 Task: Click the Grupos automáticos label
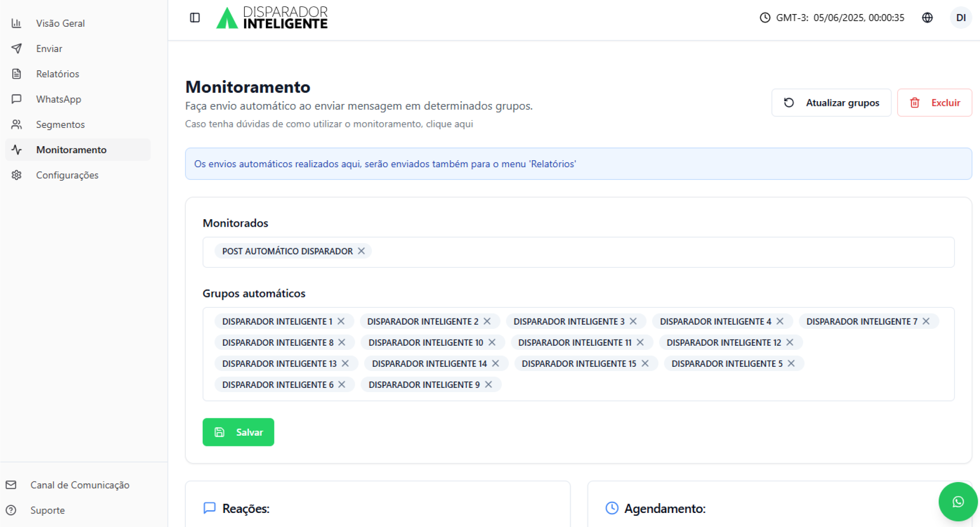(x=254, y=293)
